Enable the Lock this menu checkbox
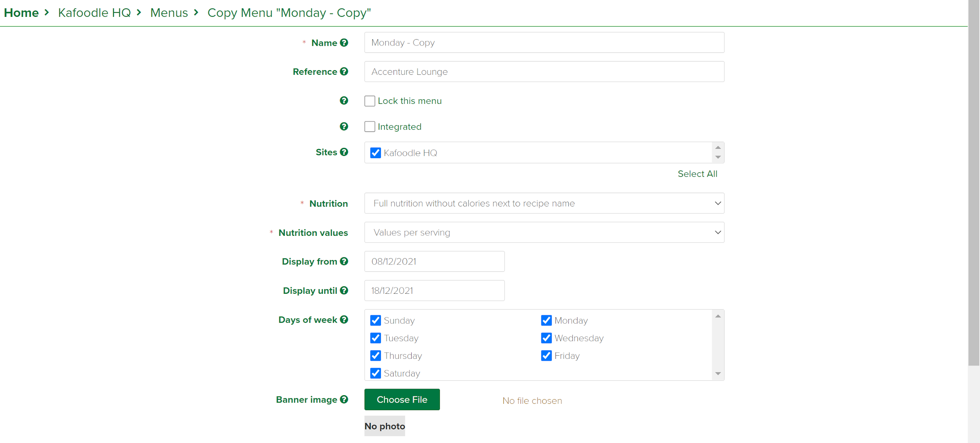 pos(370,101)
